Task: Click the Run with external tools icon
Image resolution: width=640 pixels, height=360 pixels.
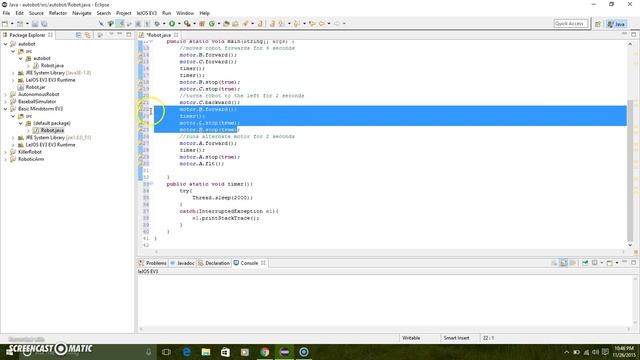Action: (187, 24)
